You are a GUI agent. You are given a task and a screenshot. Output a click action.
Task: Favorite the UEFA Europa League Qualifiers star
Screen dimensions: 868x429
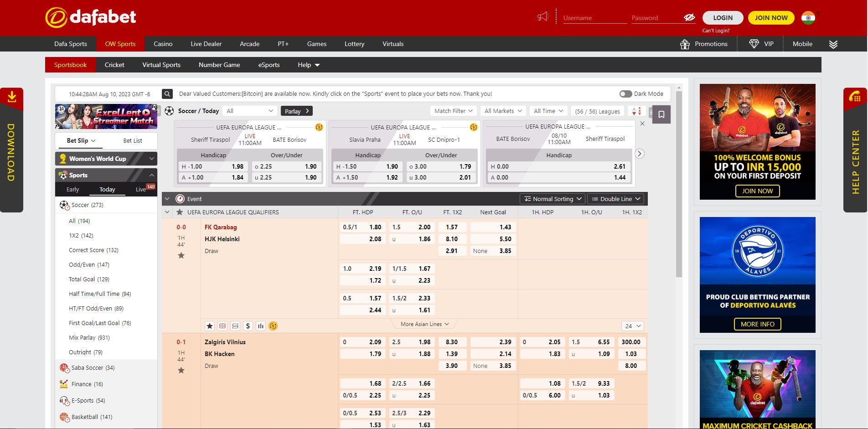(x=180, y=212)
